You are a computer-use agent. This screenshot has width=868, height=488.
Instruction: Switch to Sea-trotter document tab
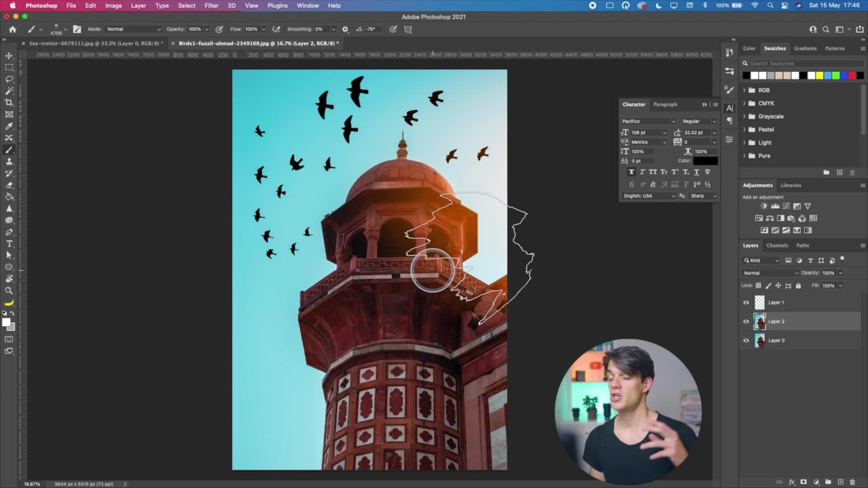[95, 43]
